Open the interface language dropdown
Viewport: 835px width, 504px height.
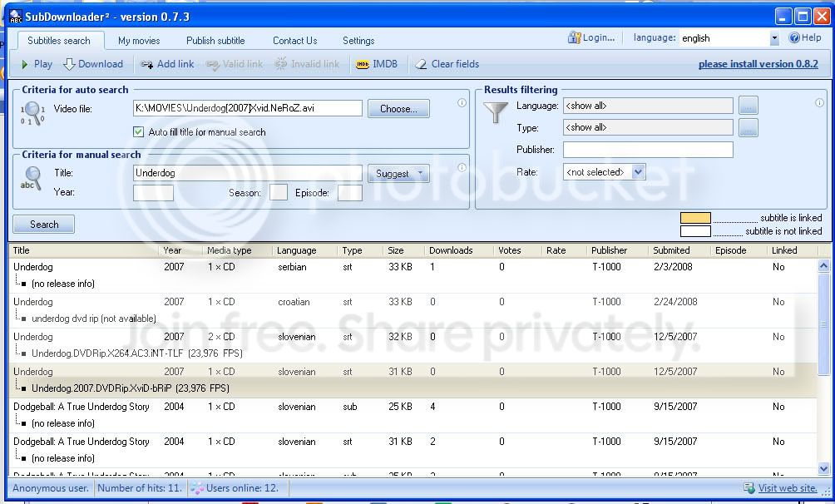click(x=774, y=38)
